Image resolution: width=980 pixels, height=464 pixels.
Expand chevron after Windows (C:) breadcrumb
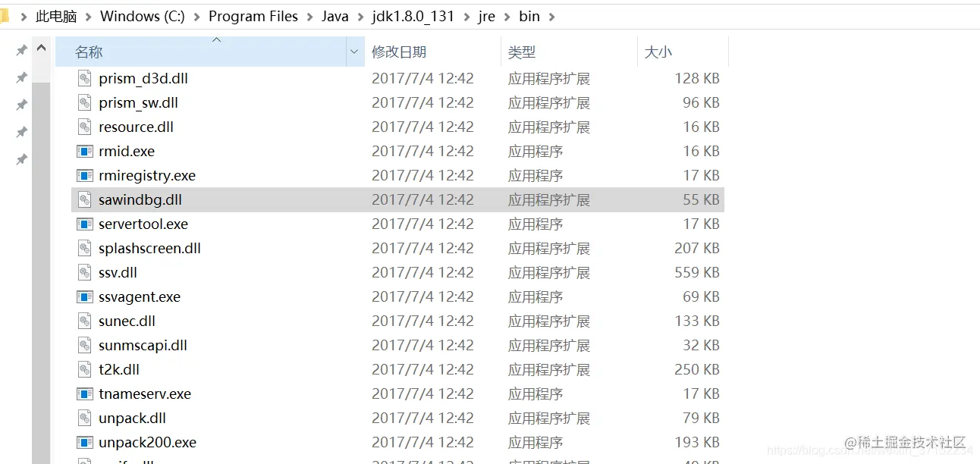click(196, 17)
